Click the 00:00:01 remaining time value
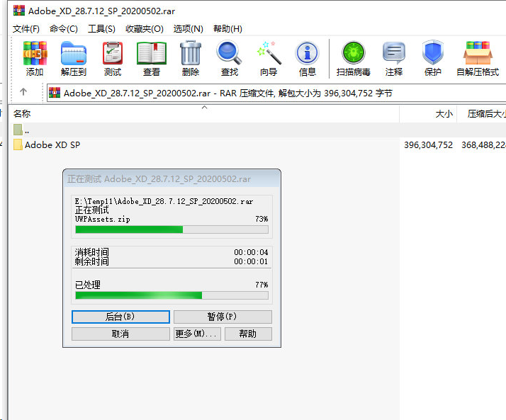506x420 pixels. click(251, 261)
